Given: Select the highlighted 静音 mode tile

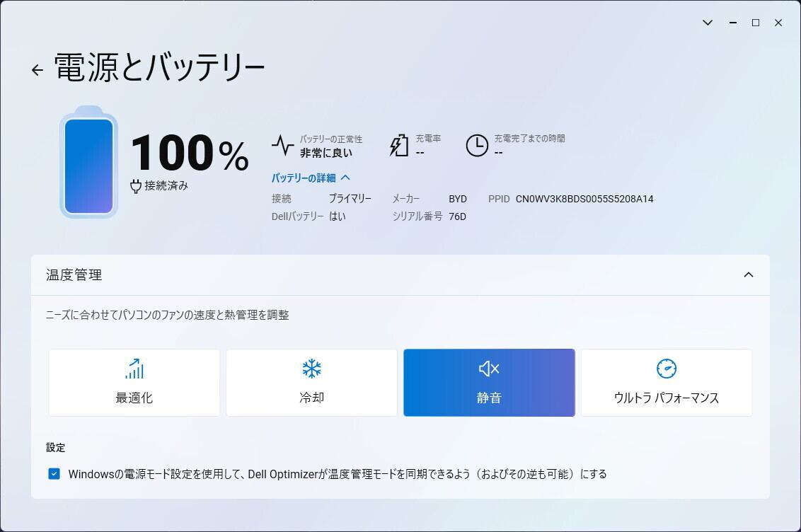Looking at the screenshot, I should coord(489,383).
